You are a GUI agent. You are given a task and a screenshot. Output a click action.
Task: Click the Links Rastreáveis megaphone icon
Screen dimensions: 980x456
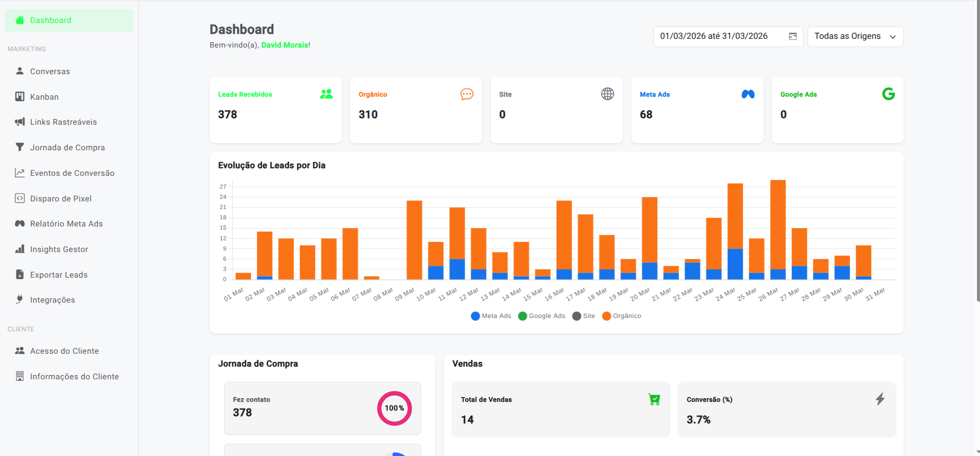coord(20,122)
